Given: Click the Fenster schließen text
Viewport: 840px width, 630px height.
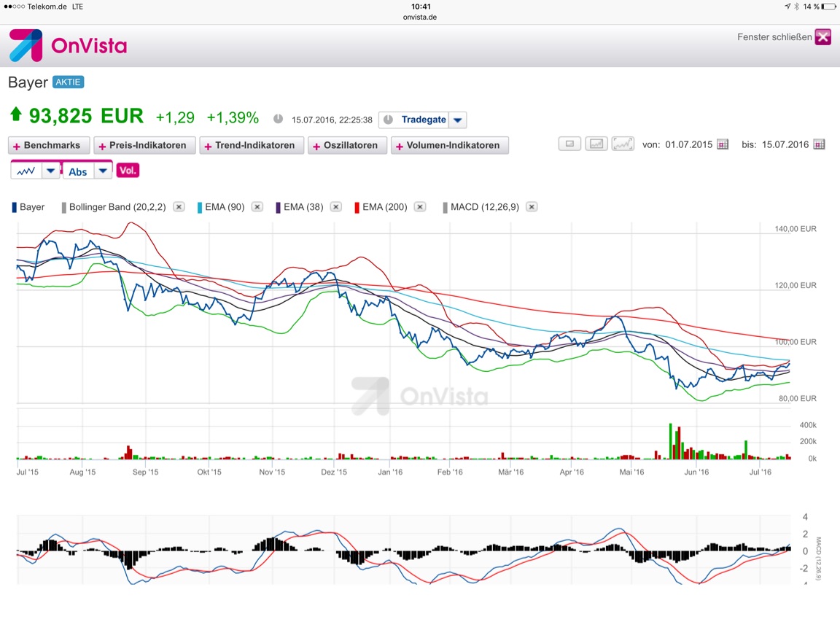Looking at the screenshot, I should [x=774, y=37].
